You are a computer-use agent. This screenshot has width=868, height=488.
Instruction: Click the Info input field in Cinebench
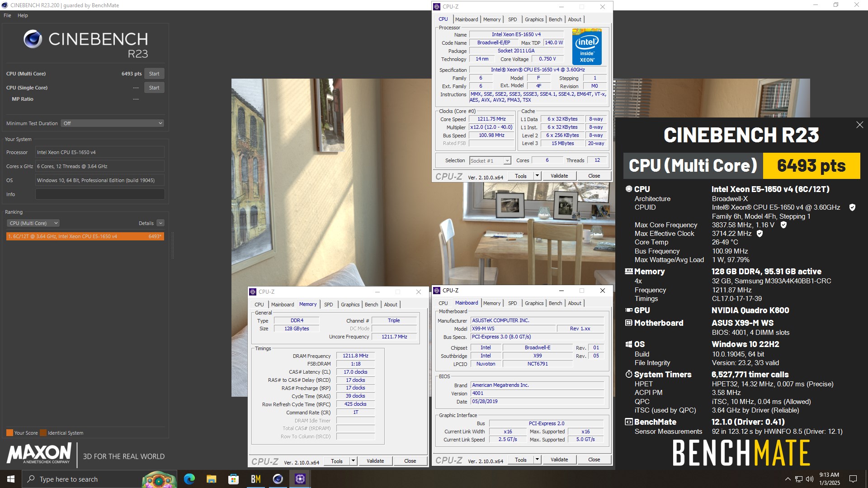100,194
